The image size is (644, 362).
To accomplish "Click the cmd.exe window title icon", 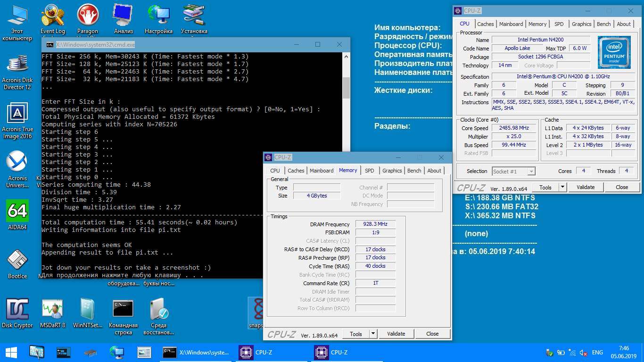I will pyautogui.click(x=50, y=44).
